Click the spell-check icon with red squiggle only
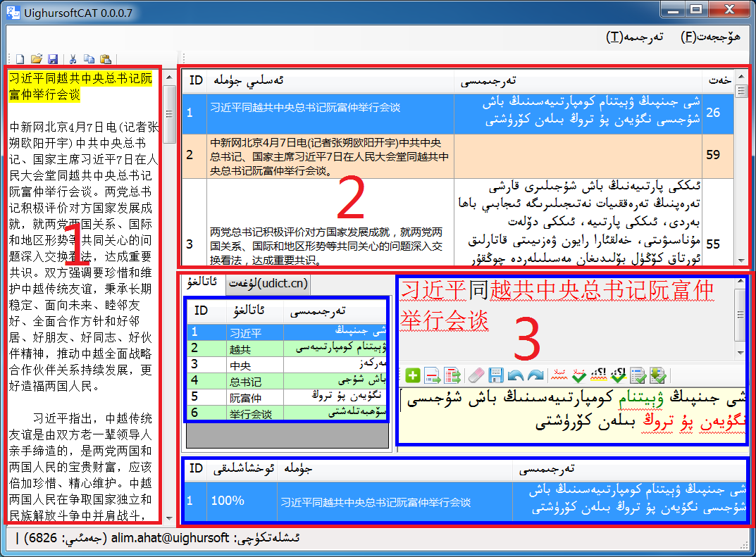The width and height of the screenshot is (756, 557). 559,375
